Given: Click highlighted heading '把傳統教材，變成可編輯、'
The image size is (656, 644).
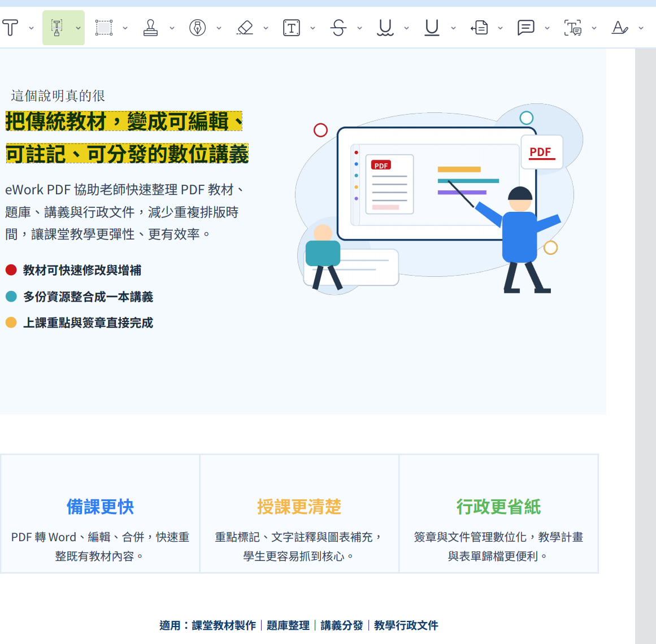Looking at the screenshot, I should pyautogui.click(x=124, y=121).
